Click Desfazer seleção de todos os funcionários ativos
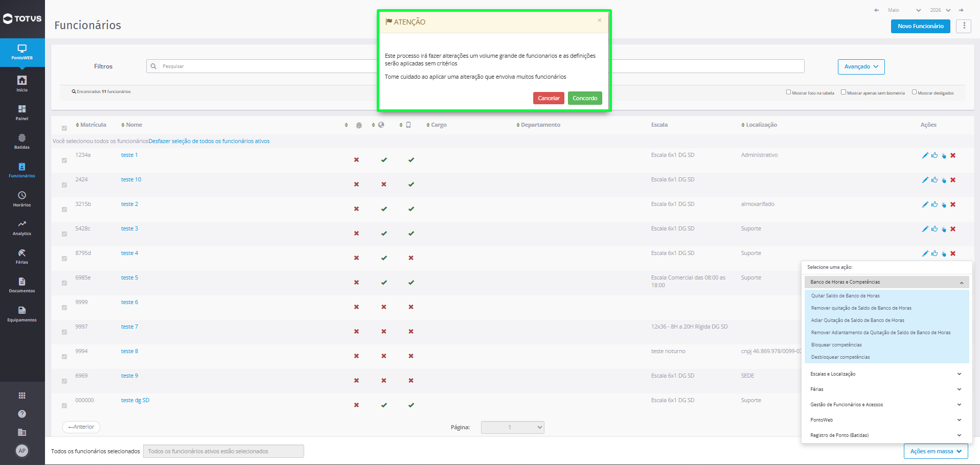This screenshot has width=980, height=465. pyautogui.click(x=209, y=141)
